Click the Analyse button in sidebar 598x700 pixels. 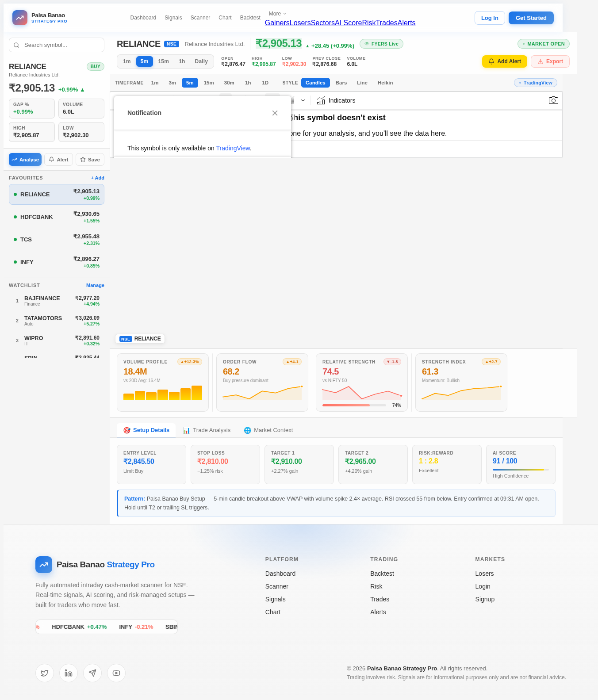(x=25, y=160)
